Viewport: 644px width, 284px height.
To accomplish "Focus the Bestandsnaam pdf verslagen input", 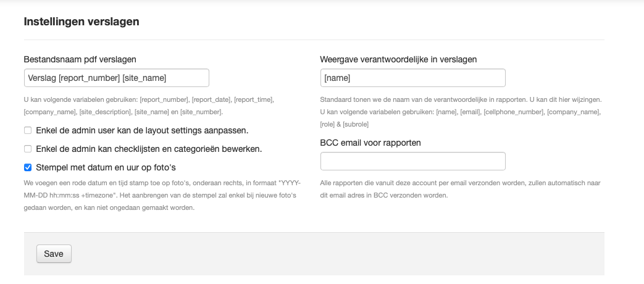I will tap(116, 78).
